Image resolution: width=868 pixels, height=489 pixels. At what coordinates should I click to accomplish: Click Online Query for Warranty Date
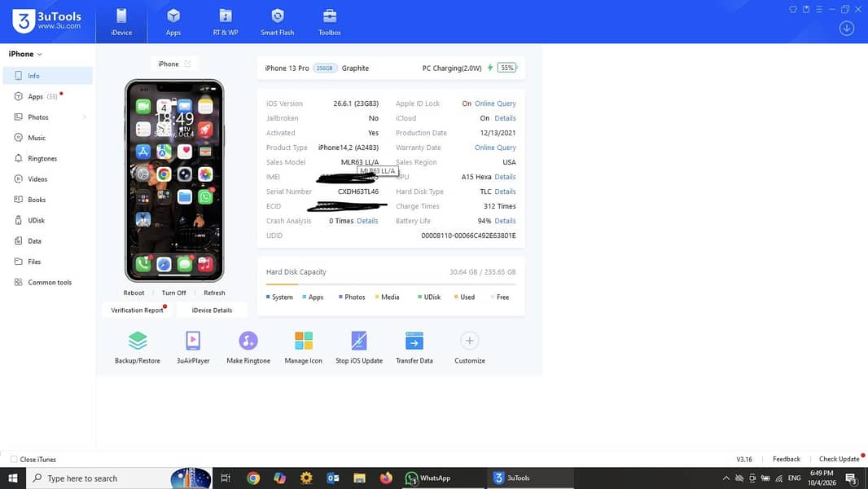point(495,148)
